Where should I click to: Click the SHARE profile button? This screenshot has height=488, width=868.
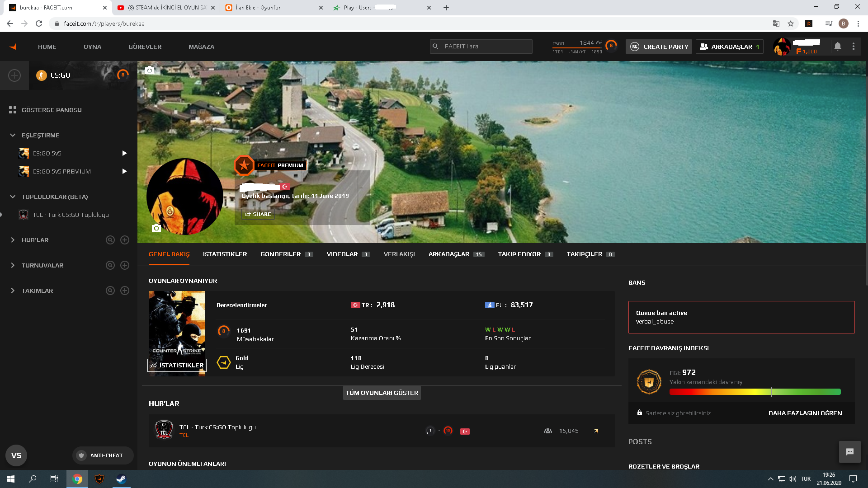point(258,214)
